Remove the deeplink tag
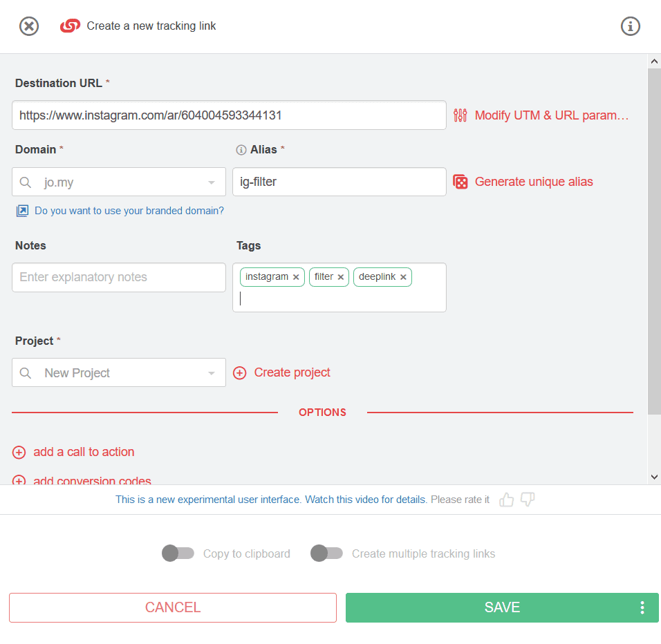Screen dimensions: 661x644 pyautogui.click(x=403, y=277)
